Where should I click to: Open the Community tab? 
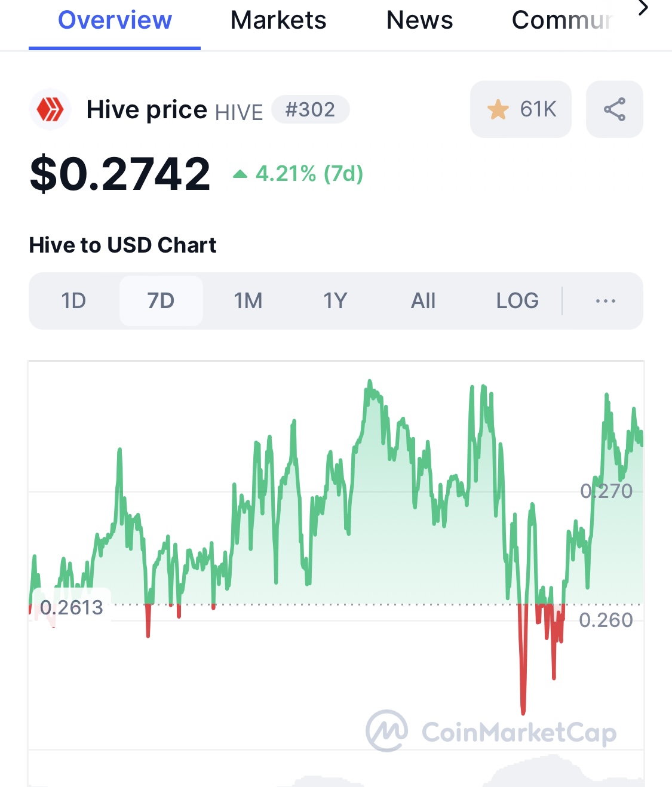pyautogui.click(x=561, y=21)
